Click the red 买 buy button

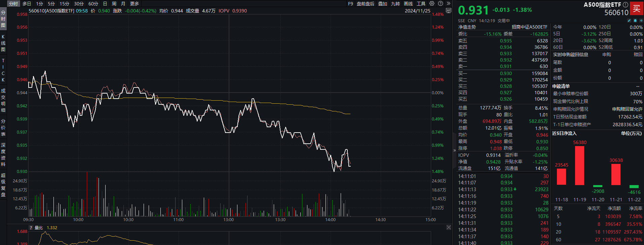[636, 8]
